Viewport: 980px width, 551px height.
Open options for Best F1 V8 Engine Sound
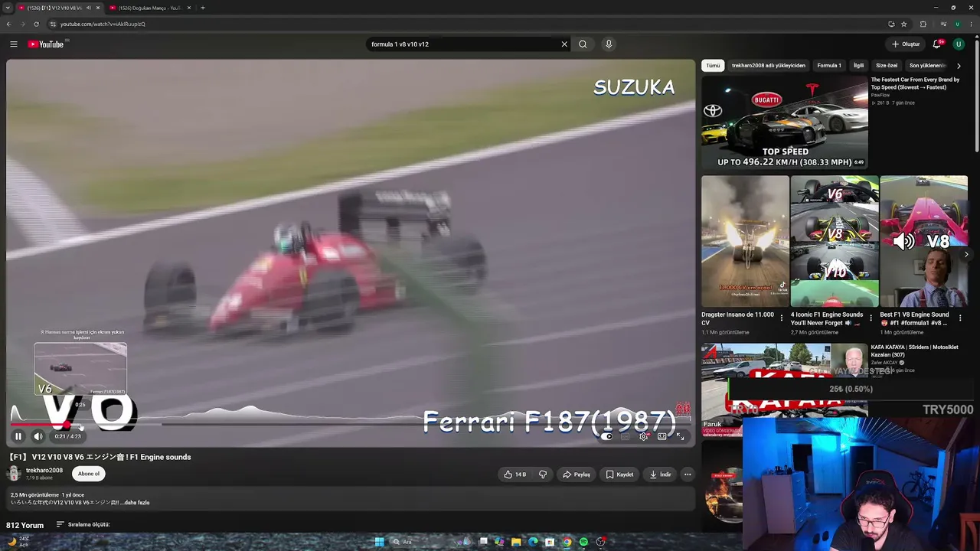[960, 317]
